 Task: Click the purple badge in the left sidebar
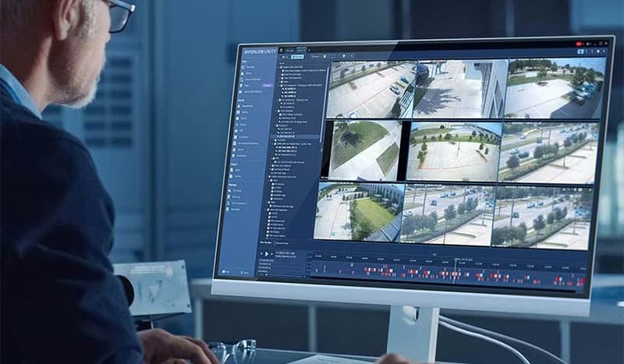pyautogui.click(x=268, y=86)
